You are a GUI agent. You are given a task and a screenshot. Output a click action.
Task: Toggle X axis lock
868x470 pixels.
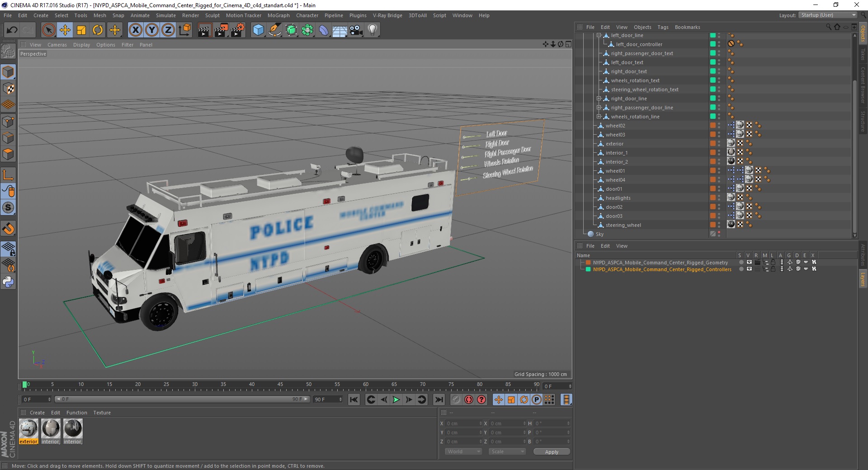(x=135, y=30)
